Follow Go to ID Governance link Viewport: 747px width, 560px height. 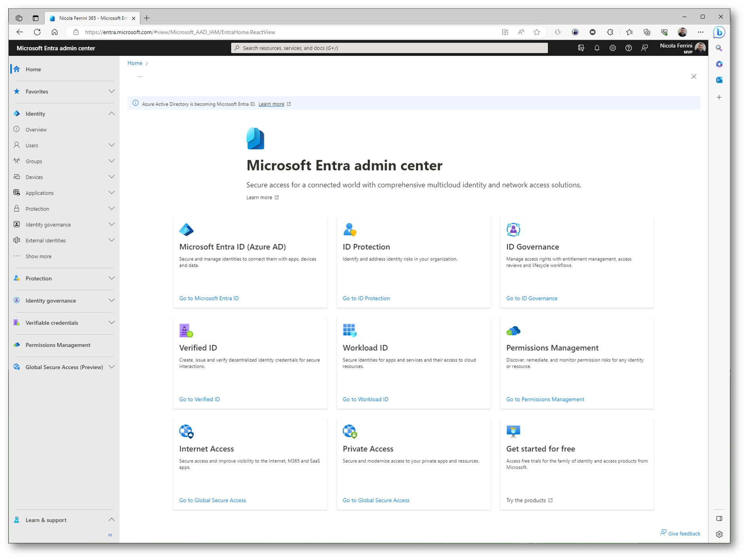[x=532, y=298]
